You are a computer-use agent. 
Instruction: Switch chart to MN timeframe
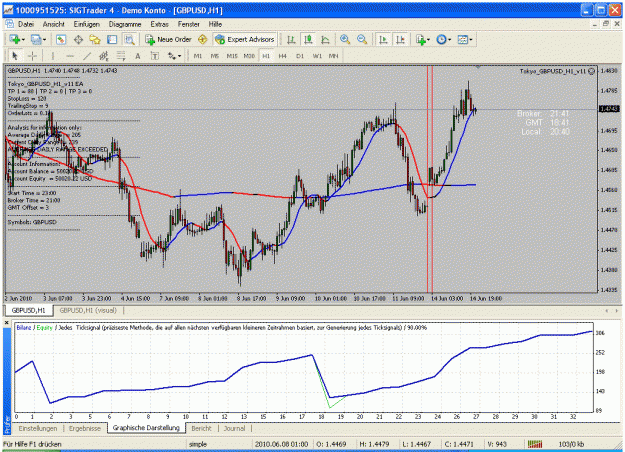[x=333, y=56]
